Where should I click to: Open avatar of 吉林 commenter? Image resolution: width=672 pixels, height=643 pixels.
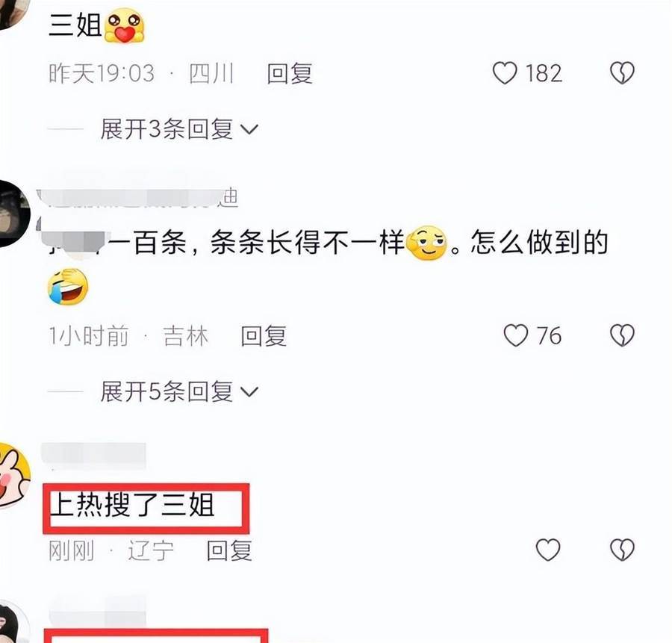(x=13, y=214)
